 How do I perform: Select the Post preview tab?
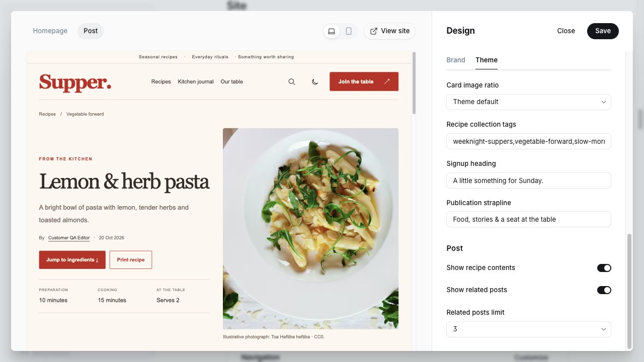91,31
